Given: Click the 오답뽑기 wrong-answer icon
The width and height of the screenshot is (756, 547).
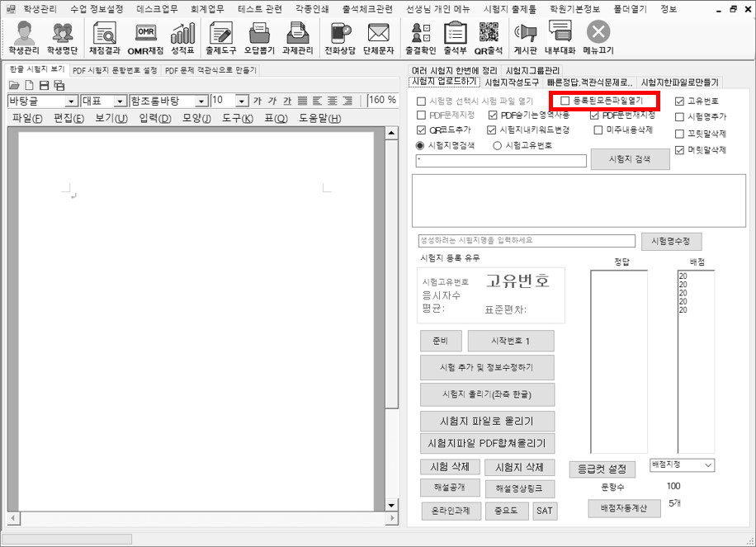Looking at the screenshot, I should 259,38.
